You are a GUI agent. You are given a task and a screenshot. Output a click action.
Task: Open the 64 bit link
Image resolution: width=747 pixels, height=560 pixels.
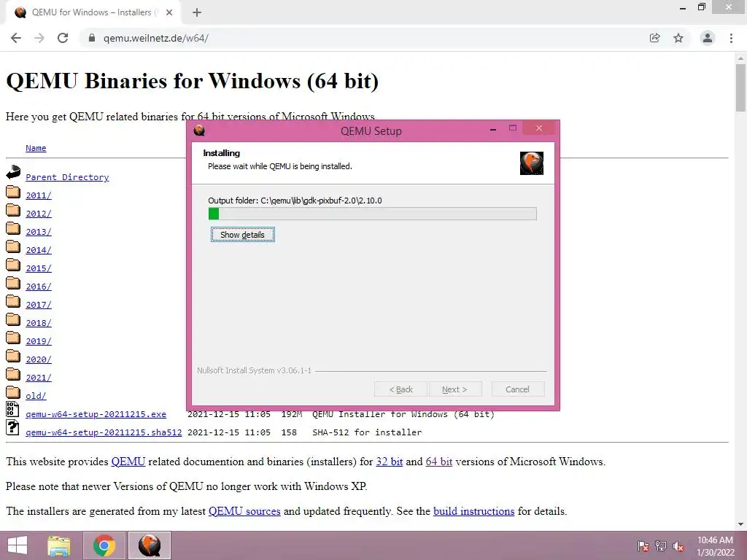coord(438,462)
